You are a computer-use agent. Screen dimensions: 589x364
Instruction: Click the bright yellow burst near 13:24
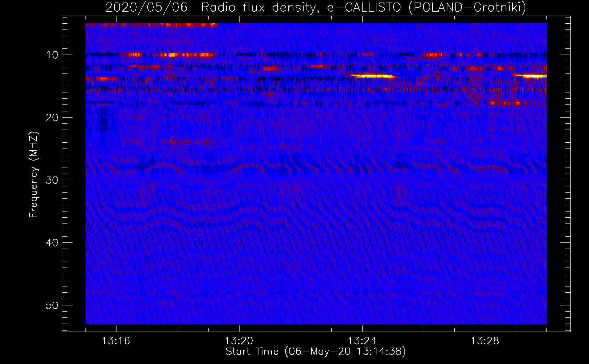coord(372,76)
